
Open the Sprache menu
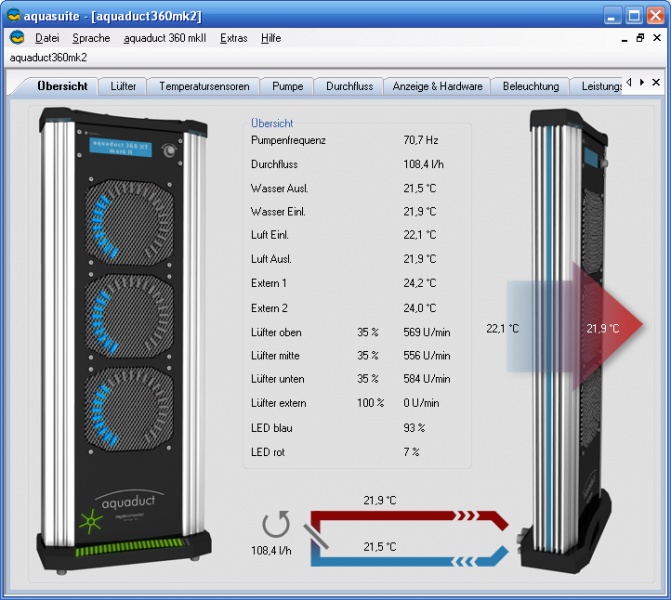(x=91, y=38)
